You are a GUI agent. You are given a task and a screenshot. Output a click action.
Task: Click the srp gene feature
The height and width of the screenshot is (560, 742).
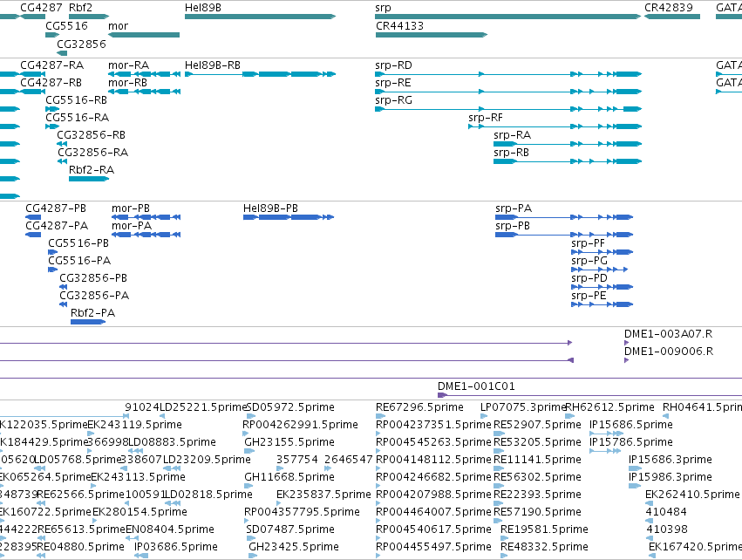pyautogui.click(x=508, y=17)
